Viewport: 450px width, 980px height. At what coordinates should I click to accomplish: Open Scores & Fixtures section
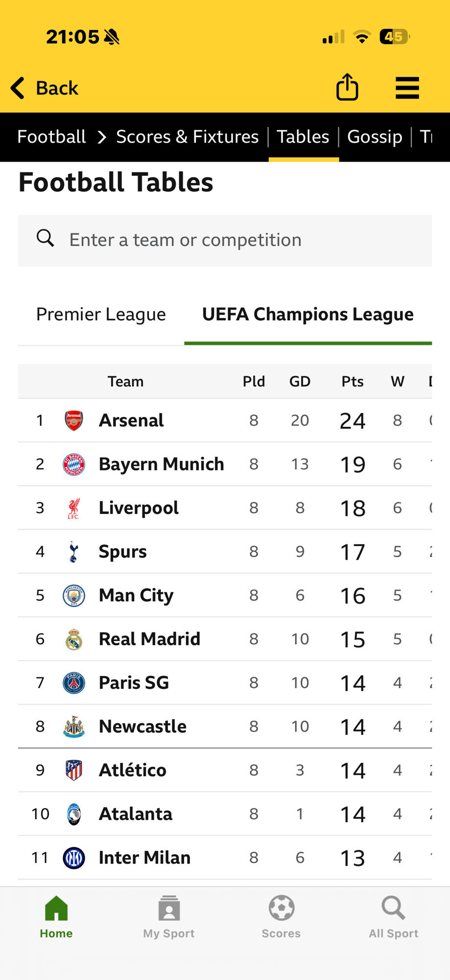187,137
